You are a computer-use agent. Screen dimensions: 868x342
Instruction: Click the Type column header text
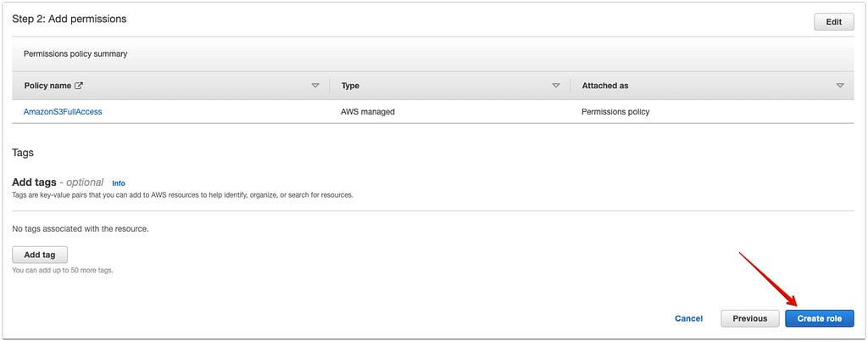tap(350, 86)
